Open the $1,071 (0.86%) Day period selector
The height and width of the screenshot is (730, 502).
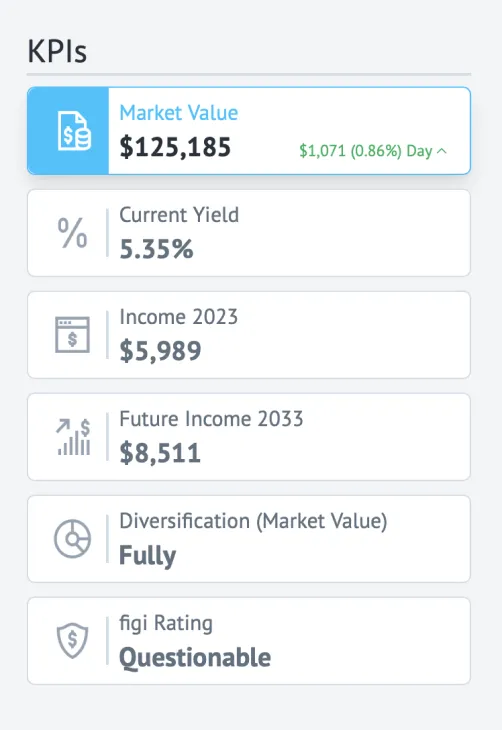click(x=373, y=151)
